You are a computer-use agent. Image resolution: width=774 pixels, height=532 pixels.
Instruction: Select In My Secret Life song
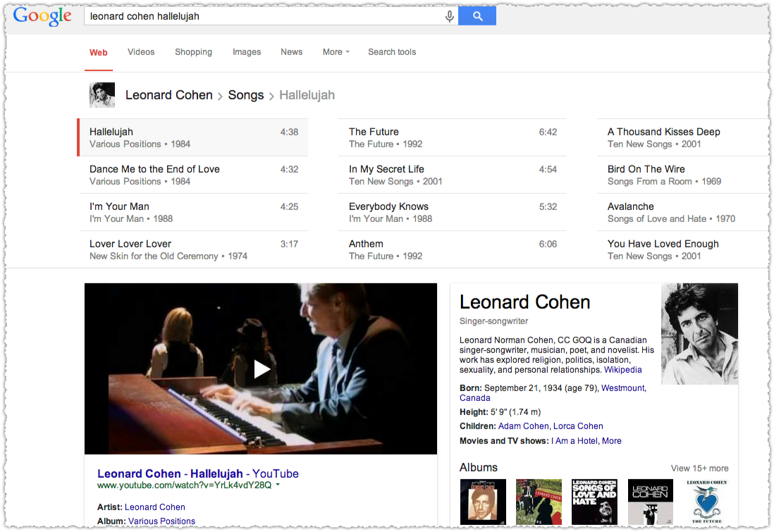(x=452, y=175)
